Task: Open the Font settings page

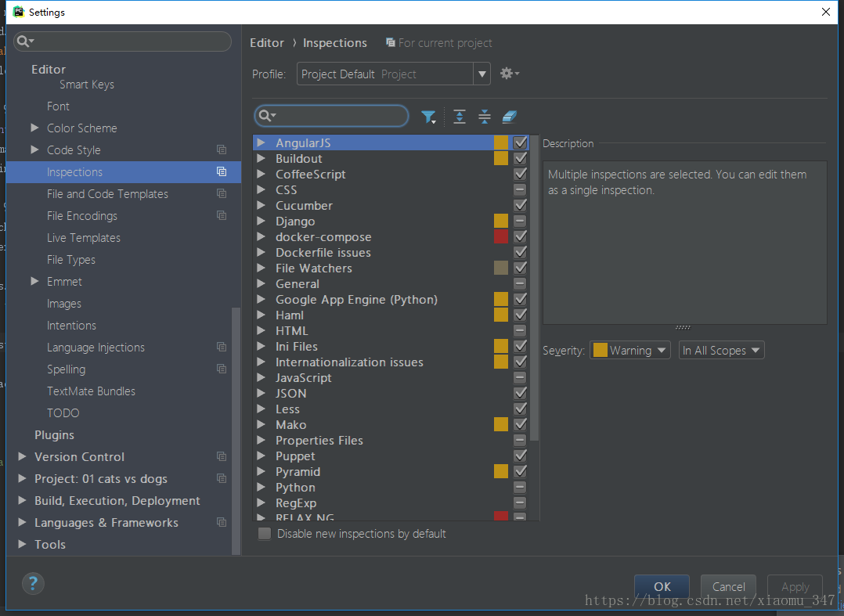Action: click(x=58, y=106)
